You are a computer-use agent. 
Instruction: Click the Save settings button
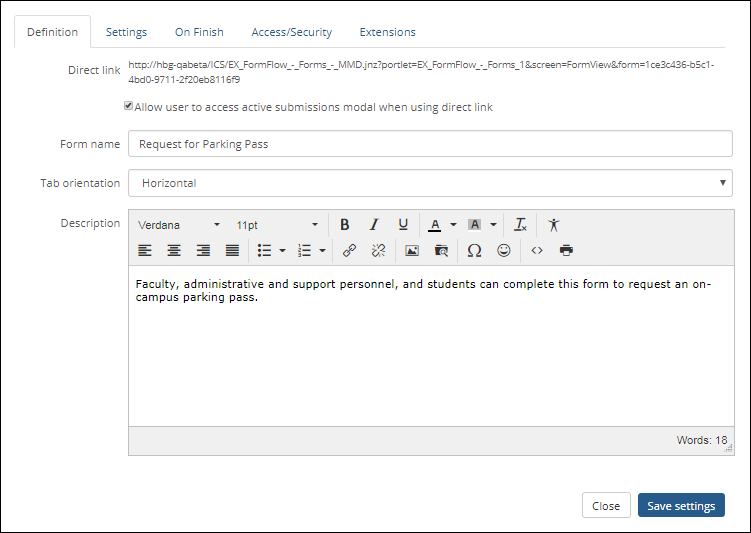pyautogui.click(x=680, y=506)
